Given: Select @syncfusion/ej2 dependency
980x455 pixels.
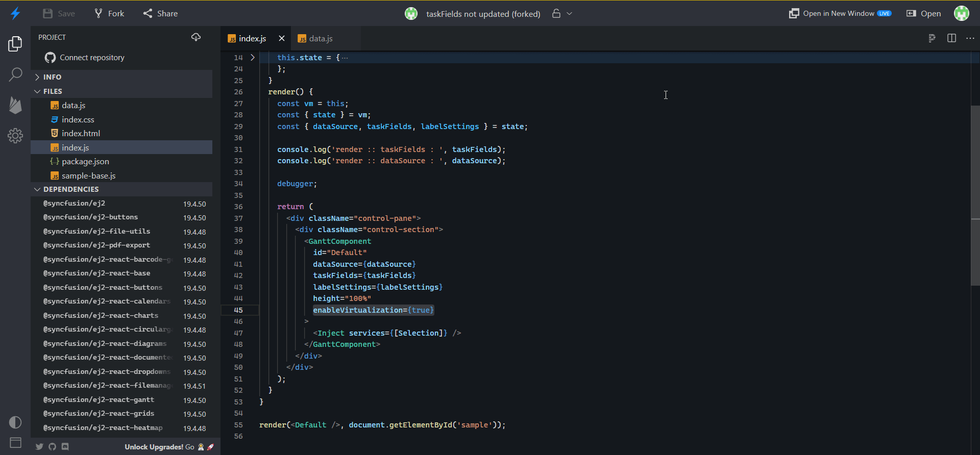Looking at the screenshot, I should (x=121, y=204).
